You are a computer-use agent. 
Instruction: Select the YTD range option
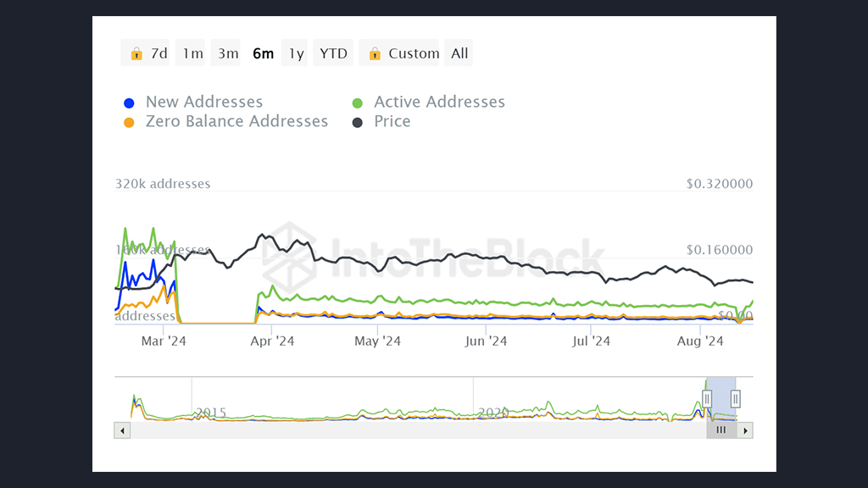[333, 53]
